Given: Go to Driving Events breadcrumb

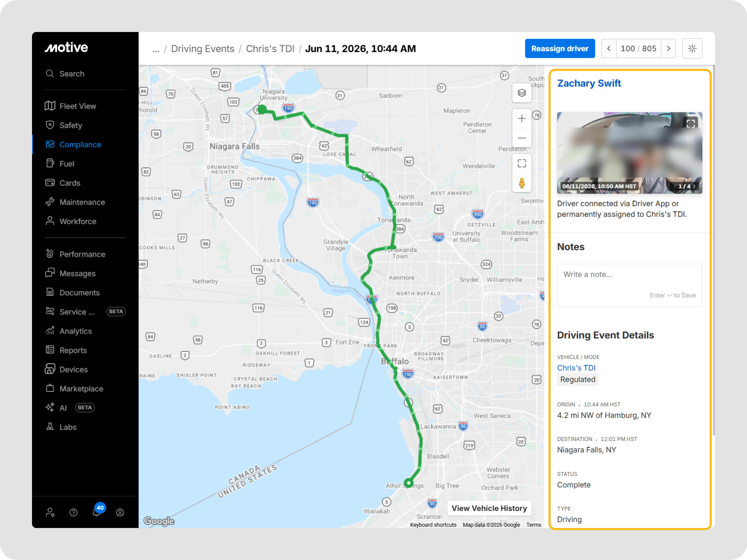Looking at the screenshot, I should pyautogui.click(x=202, y=49).
